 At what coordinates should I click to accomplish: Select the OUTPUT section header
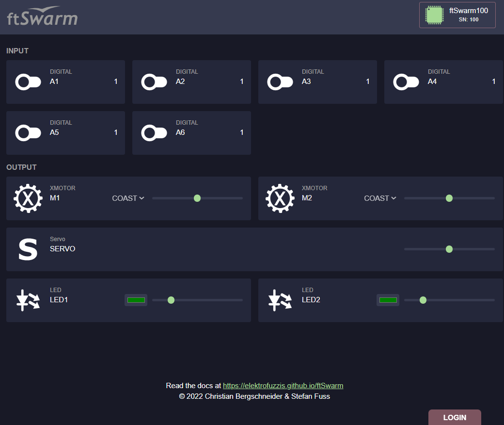(x=21, y=167)
